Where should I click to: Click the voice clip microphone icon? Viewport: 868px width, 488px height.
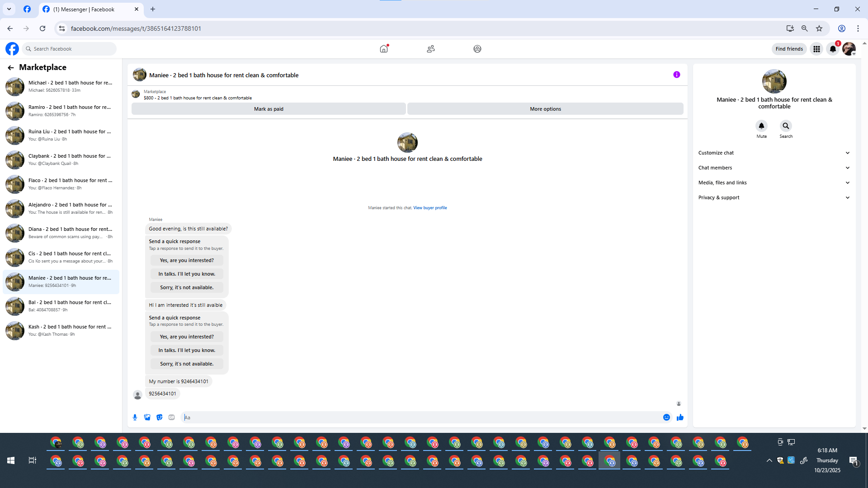pyautogui.click(x=135, y=418)
